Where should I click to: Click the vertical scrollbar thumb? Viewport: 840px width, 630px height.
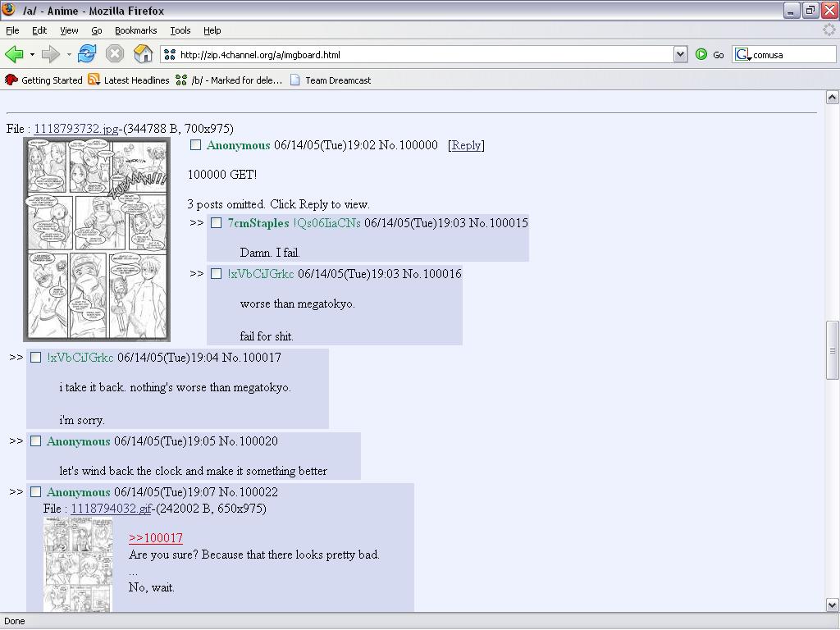[x=832, y=350]
